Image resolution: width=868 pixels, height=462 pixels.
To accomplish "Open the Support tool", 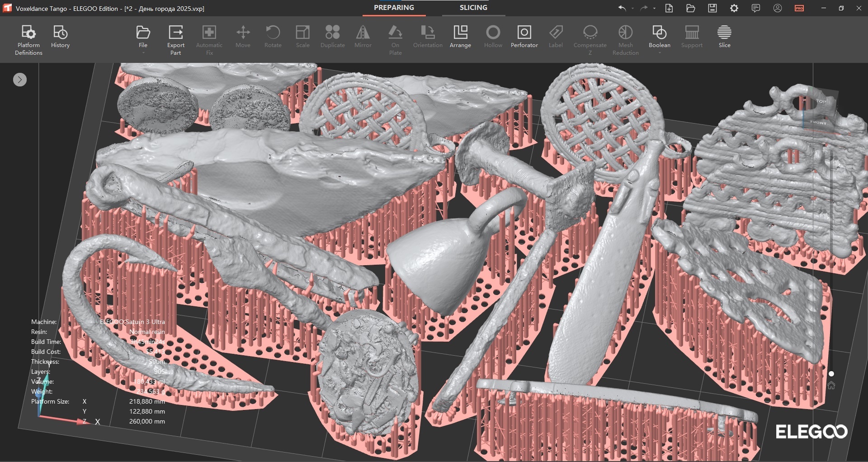I will (x=692, y=36).
